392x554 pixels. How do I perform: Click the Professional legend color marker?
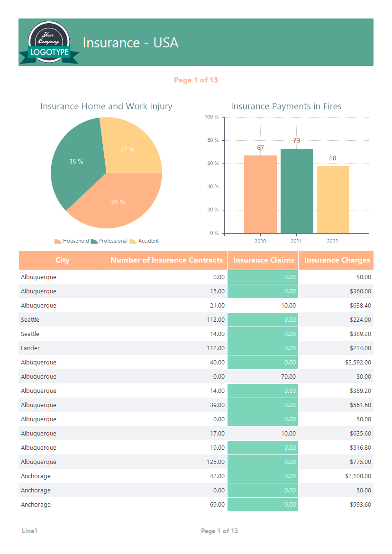[x=94, y=241]
